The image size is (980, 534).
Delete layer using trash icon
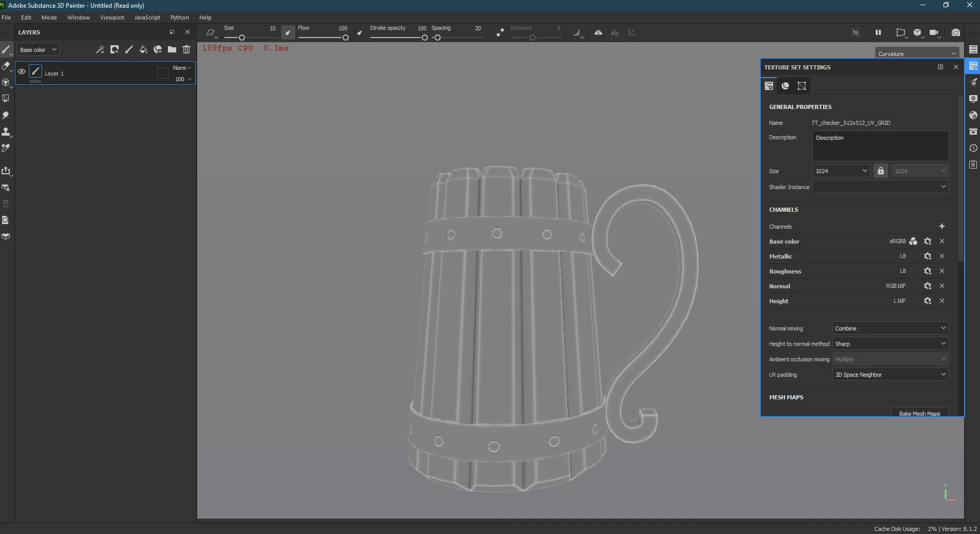pyautogui.click(x=186, y=50)
